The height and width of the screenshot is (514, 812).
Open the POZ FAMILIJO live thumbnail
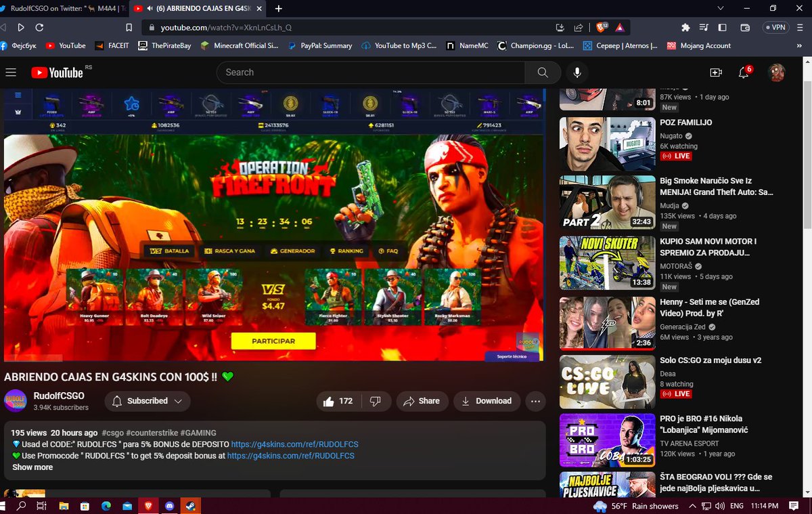pyautogui.click(x=607, y=144)
